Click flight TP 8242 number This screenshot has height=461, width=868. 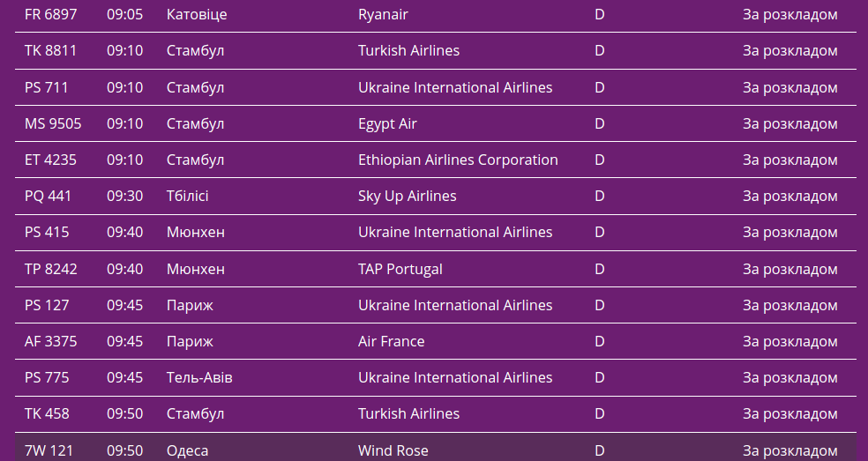click(50, 269)
